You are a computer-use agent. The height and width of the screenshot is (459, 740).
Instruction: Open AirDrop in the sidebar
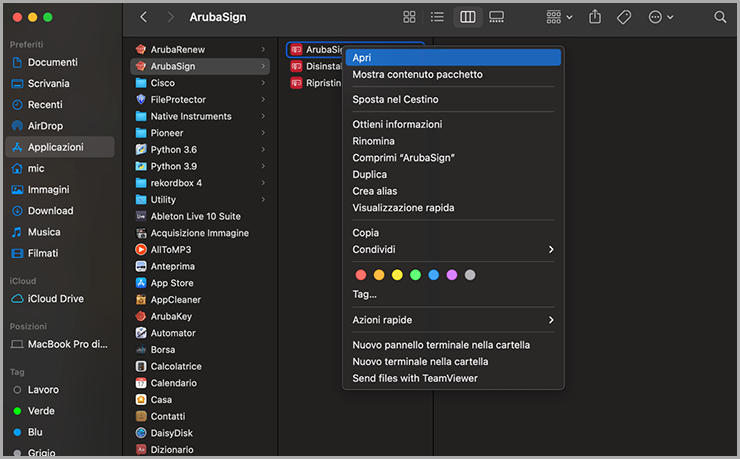(60, 126)
